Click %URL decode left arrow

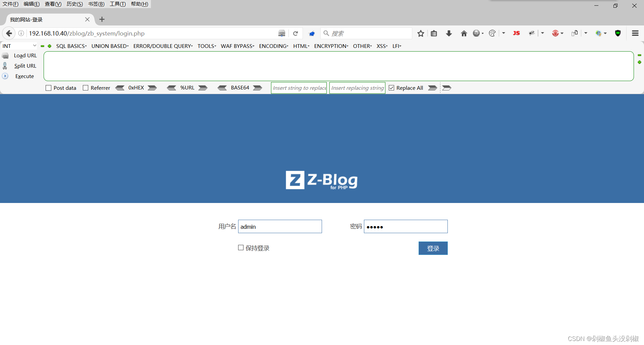pyautogui.click(x=172, y=88)
